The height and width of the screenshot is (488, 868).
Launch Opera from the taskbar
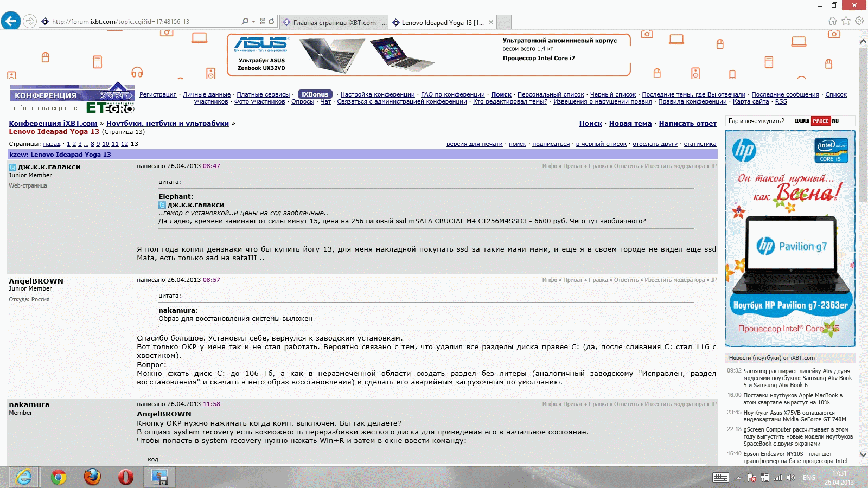point(126,477)
